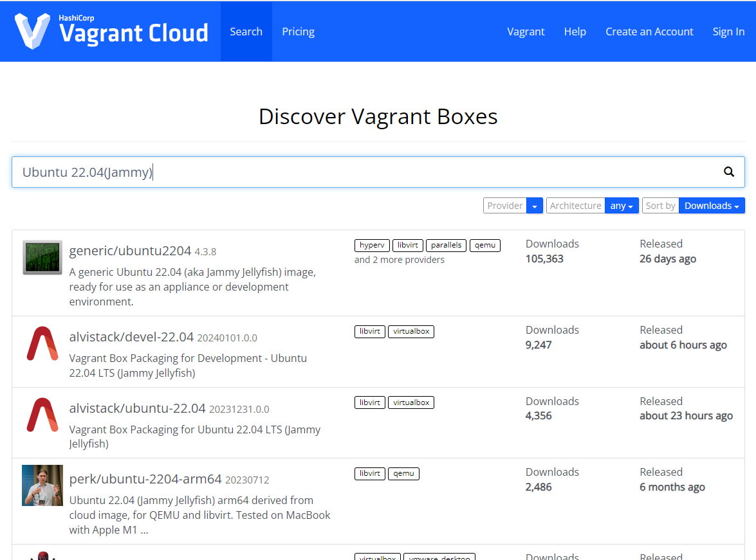The image size is (756, 560).
Task: Click libvirt tag on generic/ubuntu2204
Action: 407,246
